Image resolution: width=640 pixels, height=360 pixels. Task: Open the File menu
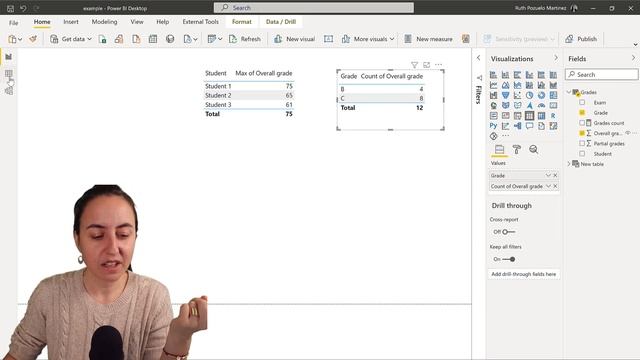click(13, 22)
